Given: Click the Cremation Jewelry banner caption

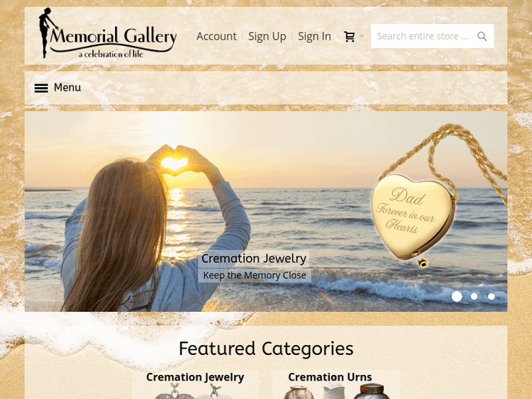Looking at the screenshot, I should coord(254,258).
